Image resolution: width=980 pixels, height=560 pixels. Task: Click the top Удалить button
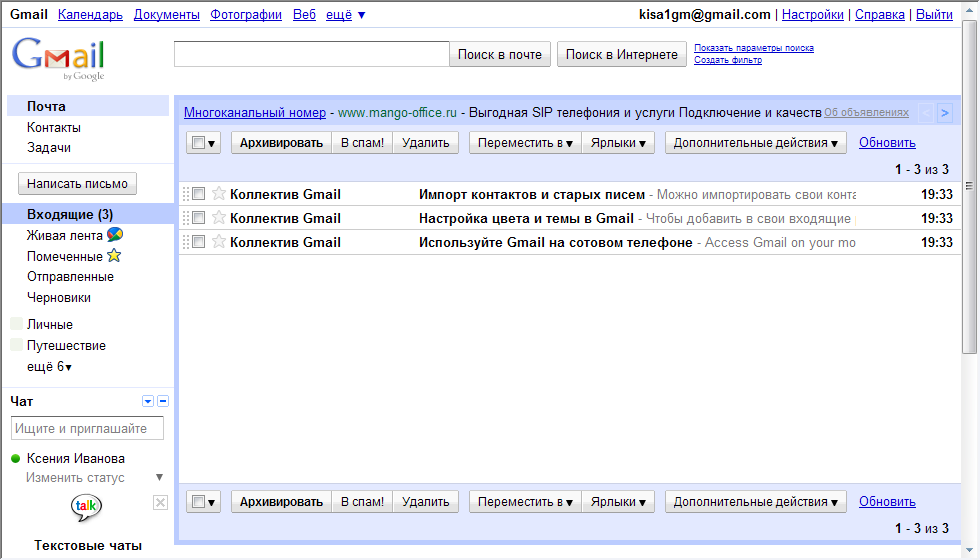[426, 142]
